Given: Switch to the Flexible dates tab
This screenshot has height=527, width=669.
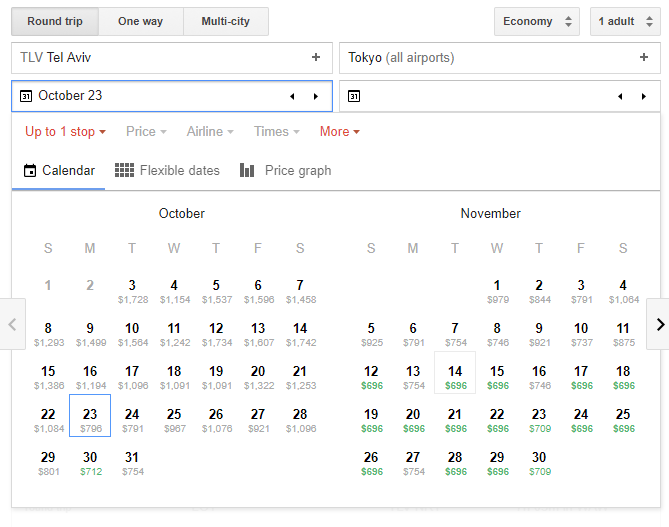Looking at the screenshot, I should click(167, 171).
